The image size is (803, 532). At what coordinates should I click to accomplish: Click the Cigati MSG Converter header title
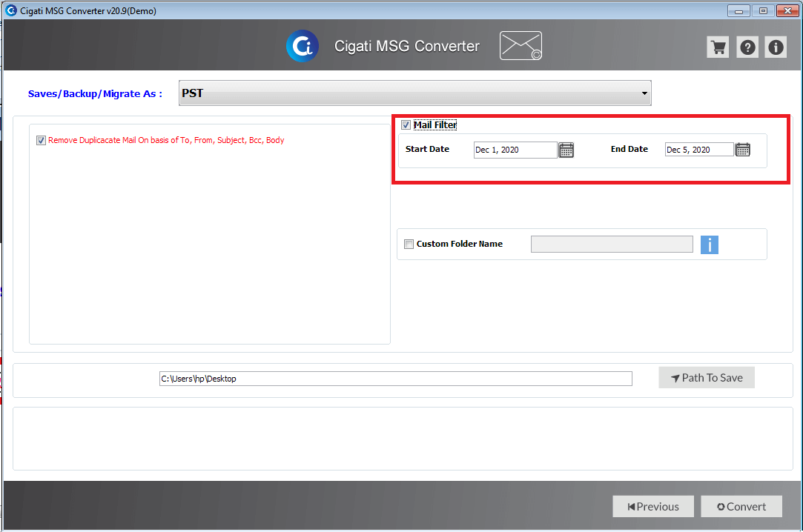(x=406, y=46)
